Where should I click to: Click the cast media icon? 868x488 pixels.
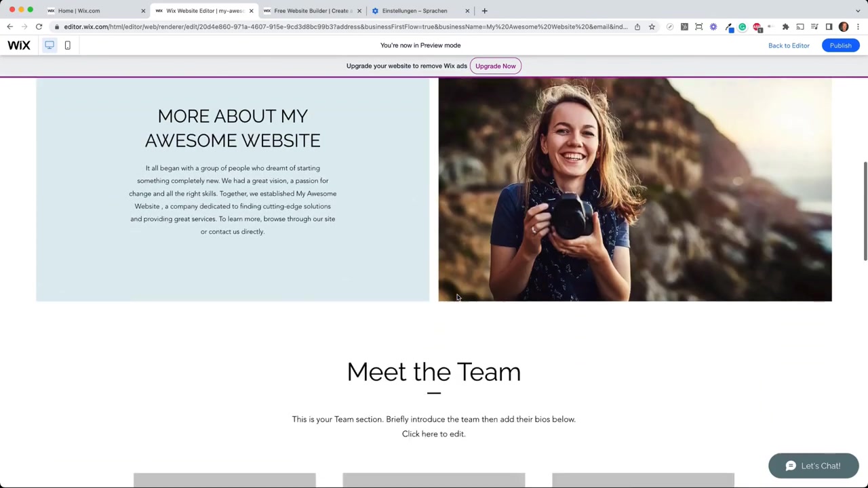click(800, 27)
